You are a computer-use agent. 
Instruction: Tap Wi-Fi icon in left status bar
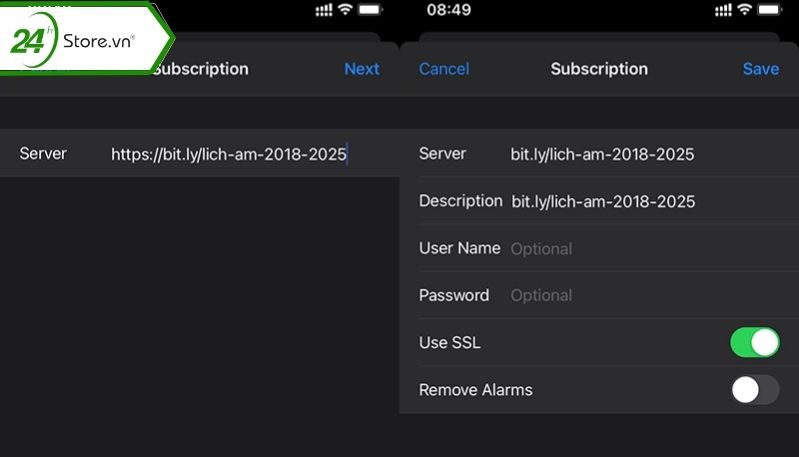click(x=345, y=9)
